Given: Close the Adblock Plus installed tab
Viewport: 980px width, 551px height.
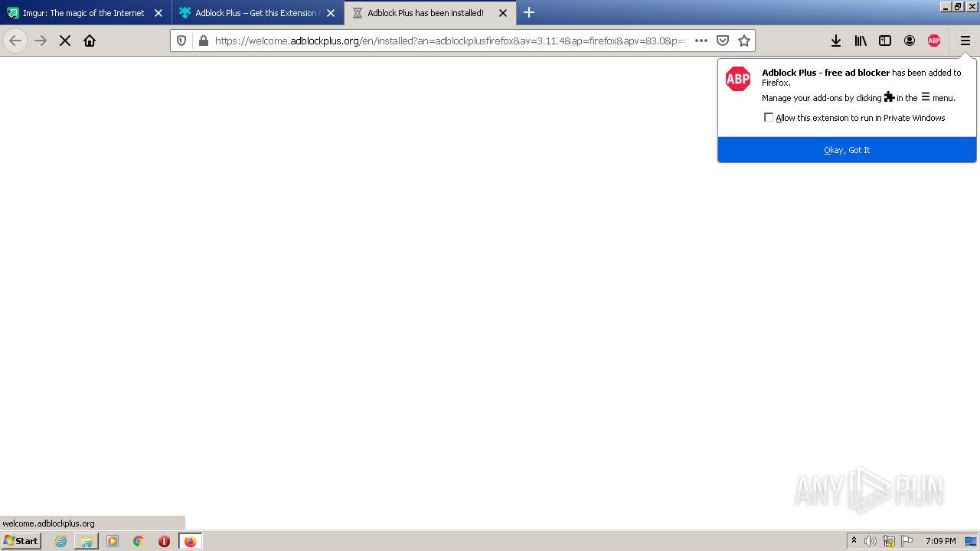Looking at the screenshot, I should 503,13.
